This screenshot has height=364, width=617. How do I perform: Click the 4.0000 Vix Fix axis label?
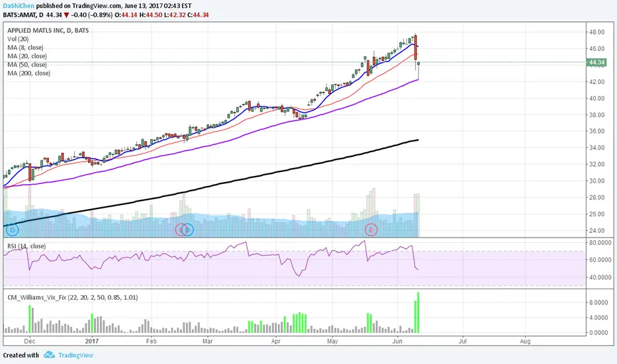pyautogui.click(x=600, y=318)
